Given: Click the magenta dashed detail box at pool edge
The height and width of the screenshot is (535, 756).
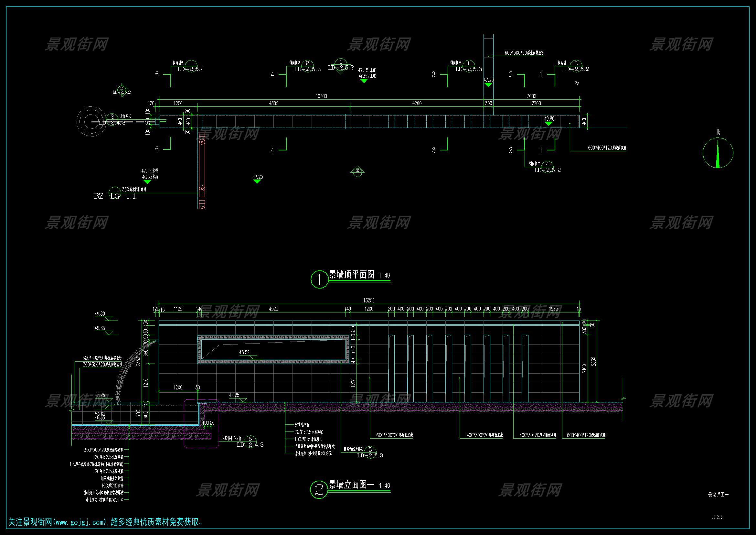Looking at the screenshot, I should click(x=201, y=423).
